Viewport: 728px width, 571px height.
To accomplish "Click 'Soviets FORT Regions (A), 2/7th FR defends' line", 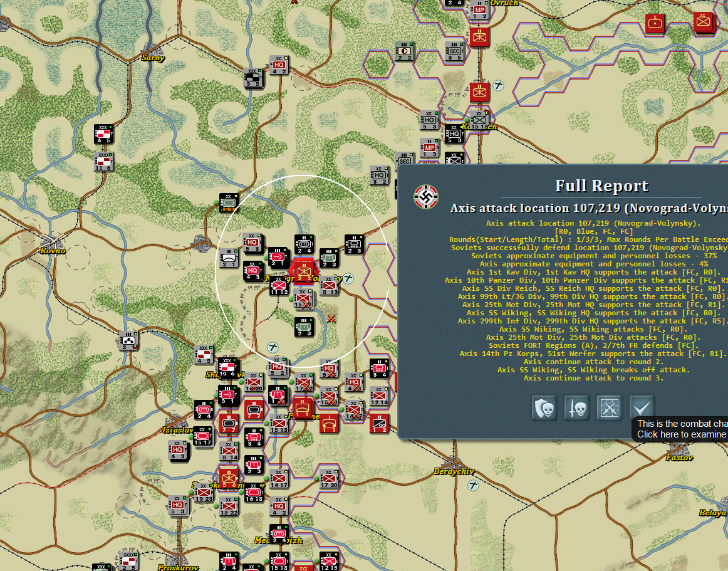I will (x=594, y=345).
